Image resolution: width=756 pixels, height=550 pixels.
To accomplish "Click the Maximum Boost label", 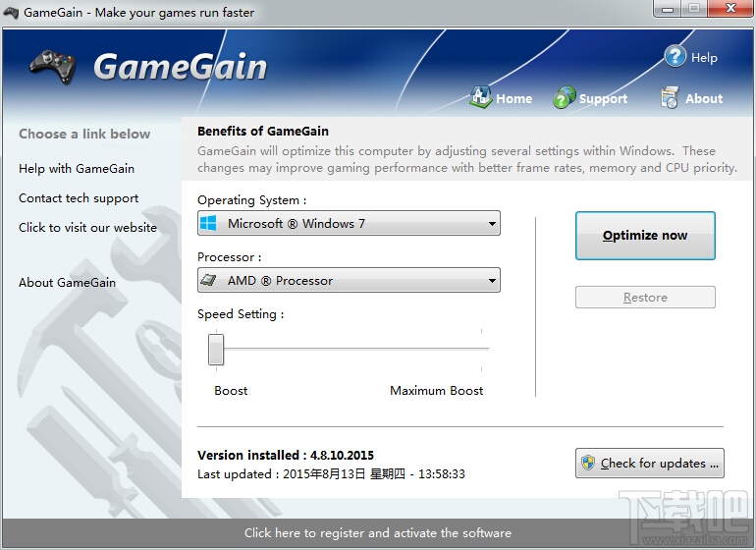I will click(436, 390).
